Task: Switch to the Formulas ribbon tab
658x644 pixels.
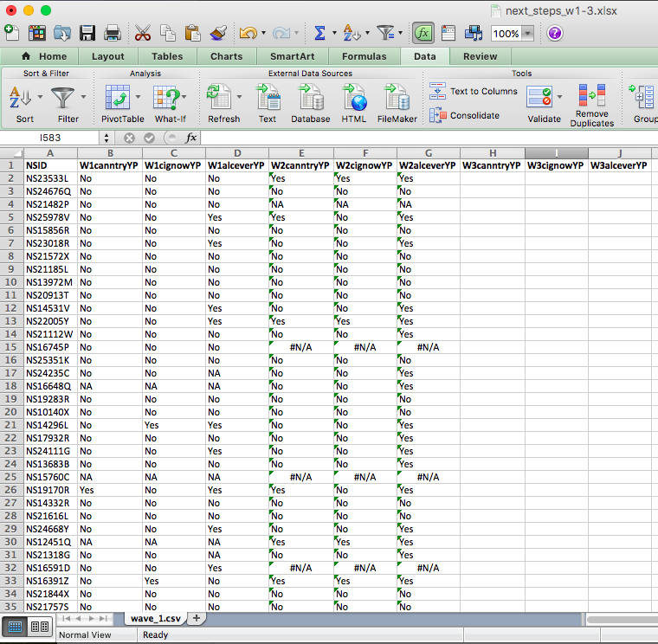Action: (364, 56)
